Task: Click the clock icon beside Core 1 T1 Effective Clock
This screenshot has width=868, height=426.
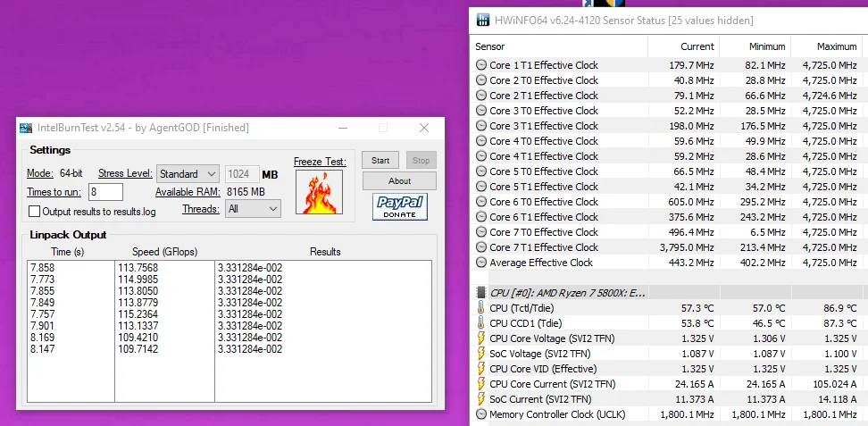Action: pyautogui.click(x=481, y=65)
